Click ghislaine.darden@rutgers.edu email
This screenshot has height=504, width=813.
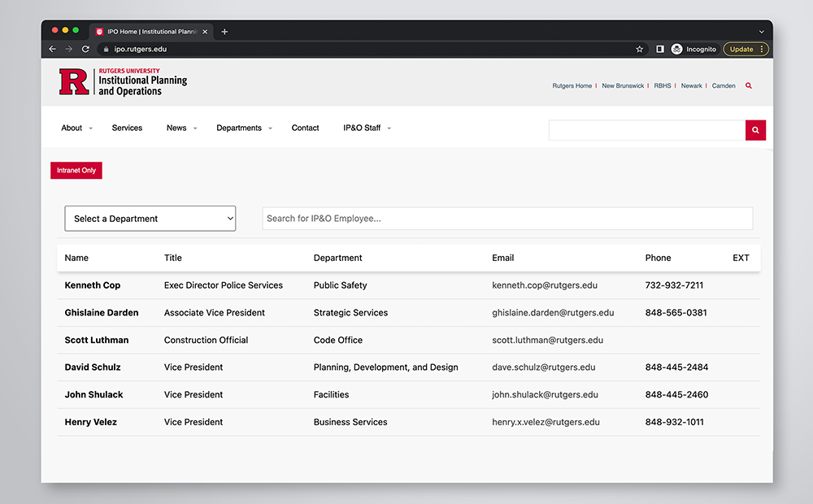point(553,313)
